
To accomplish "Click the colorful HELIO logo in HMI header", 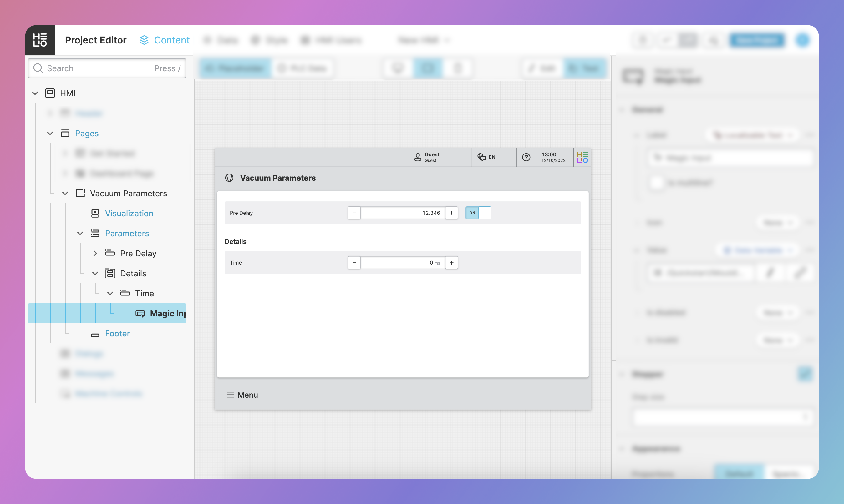I will coord(582,157).
